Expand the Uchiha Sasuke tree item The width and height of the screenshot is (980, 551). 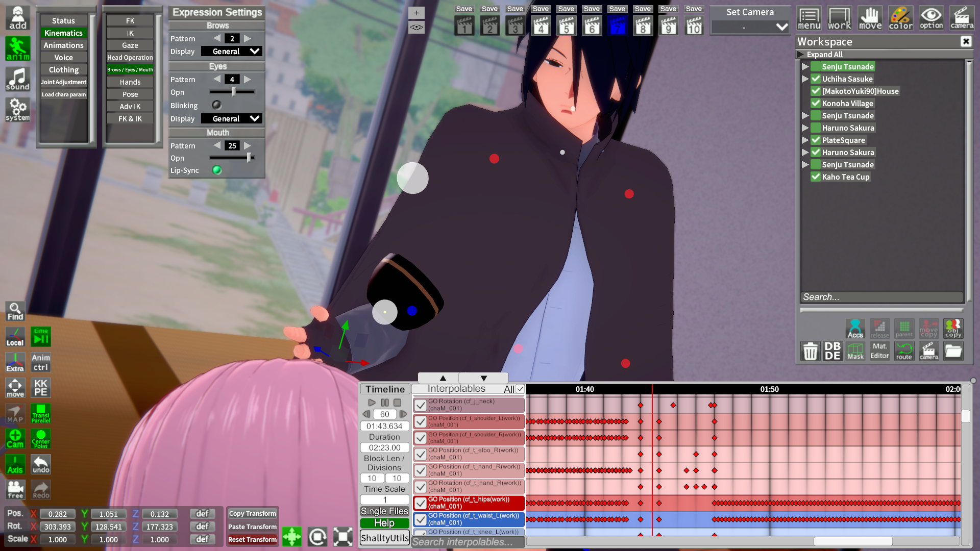coord(805,79)
